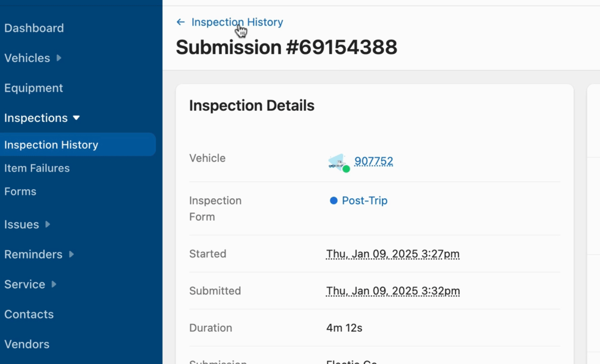Open the Dashboard from sidebar
This screenshot has width=600, height=364.
pos(34,28)
